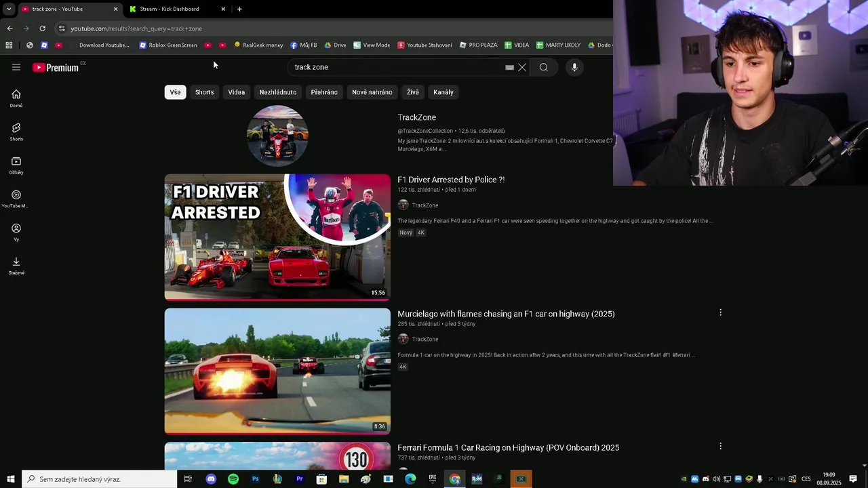This screenshot has width=868, height=488.
Task: Open TrackZone channel under F1 Driver Arrested
Action: [425, 205]
